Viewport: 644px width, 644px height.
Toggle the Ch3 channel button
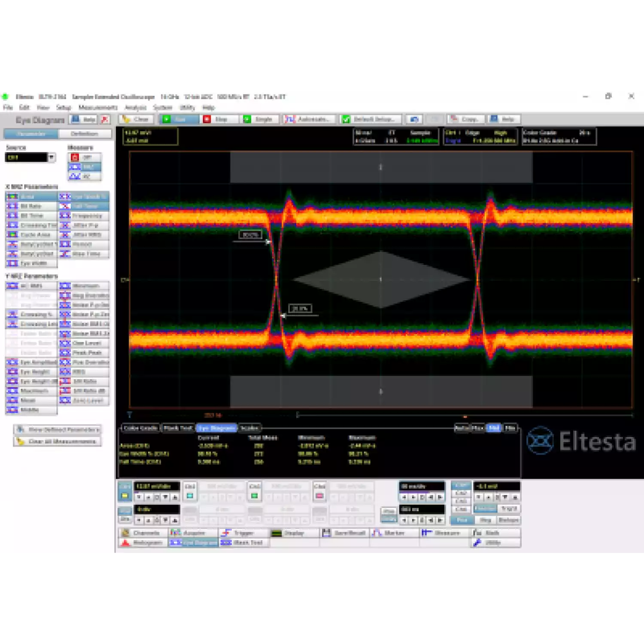click(x=255, y=491)
